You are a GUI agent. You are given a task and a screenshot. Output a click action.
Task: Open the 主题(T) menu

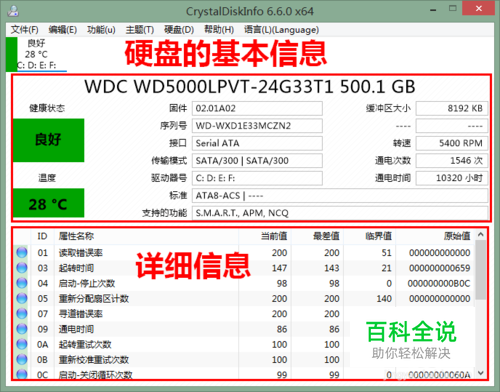(x=140, y=30)
